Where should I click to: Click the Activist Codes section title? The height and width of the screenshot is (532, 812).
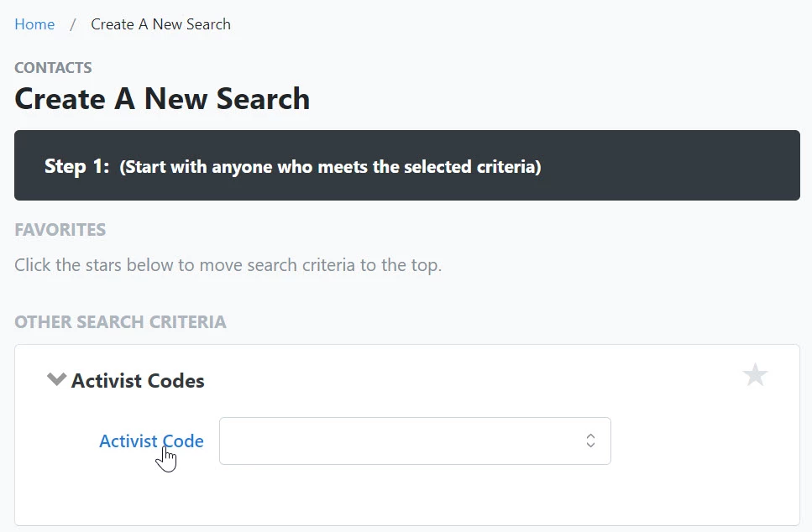[138, 381]
